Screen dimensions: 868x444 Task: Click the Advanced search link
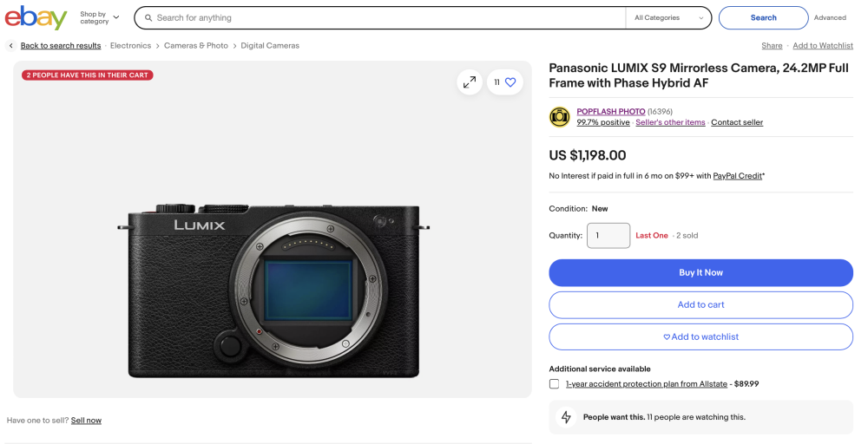click(830, 17)
